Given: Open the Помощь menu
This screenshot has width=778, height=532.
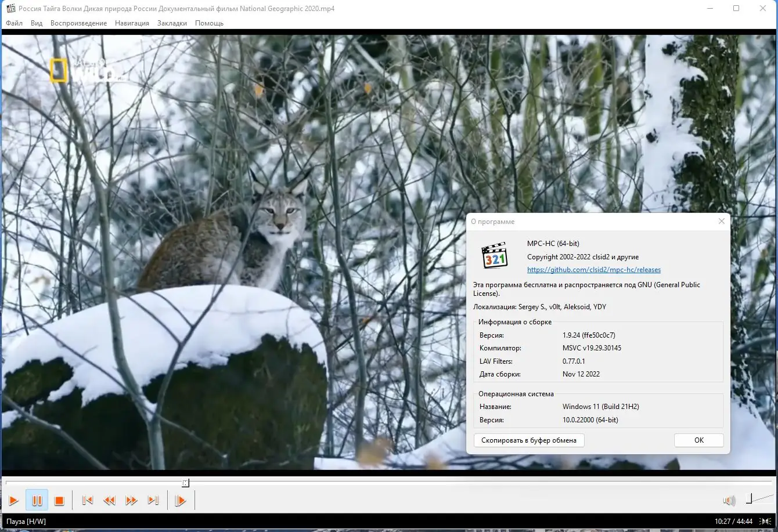Looking at the screenshot, I should tap(209, 23).
